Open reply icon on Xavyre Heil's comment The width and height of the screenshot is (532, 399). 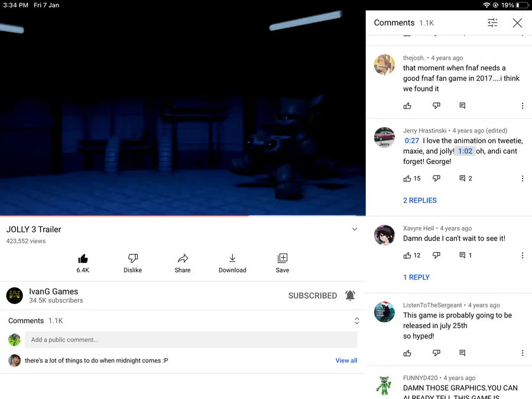[462, 255]
